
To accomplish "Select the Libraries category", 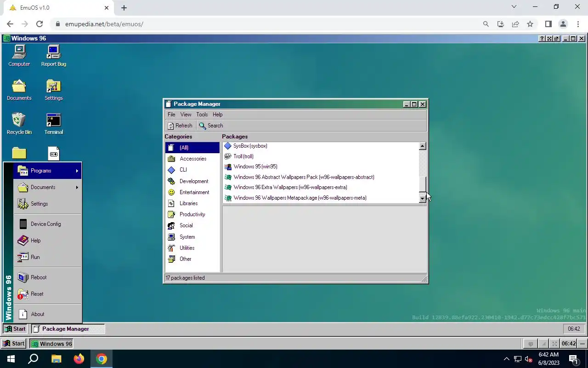I will point(192,203).
